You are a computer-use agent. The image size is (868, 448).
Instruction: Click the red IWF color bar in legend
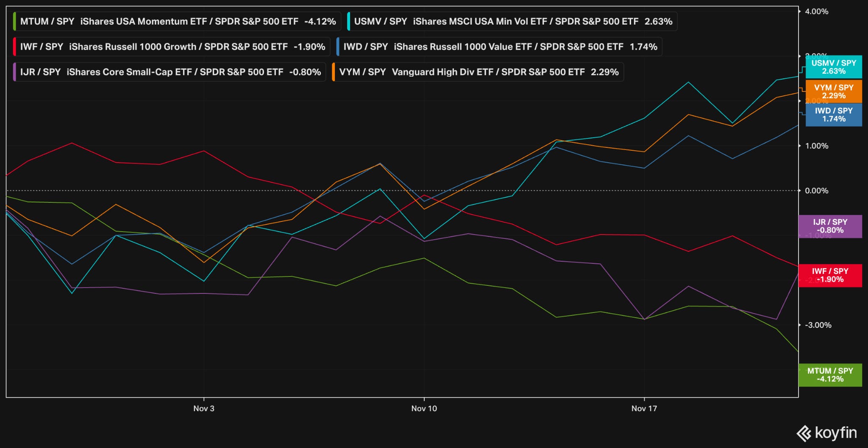pyautogui.click(x=15, y=47)
